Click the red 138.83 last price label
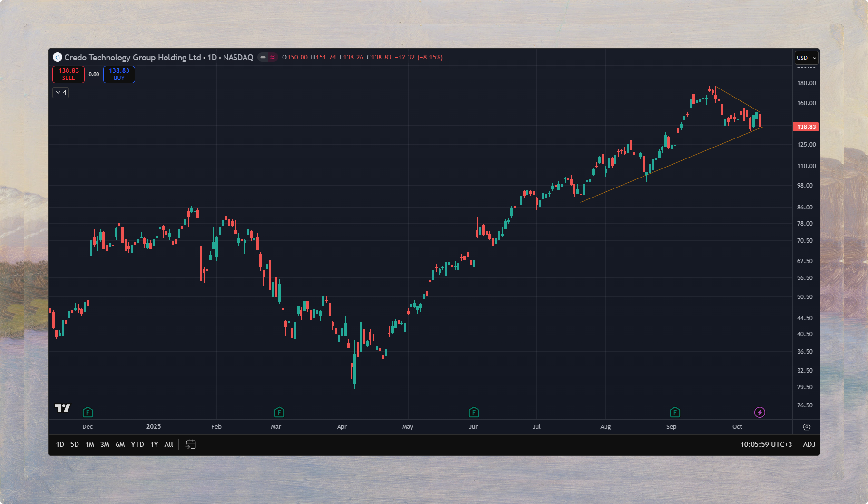868x504 pixels. pos(806,127)
